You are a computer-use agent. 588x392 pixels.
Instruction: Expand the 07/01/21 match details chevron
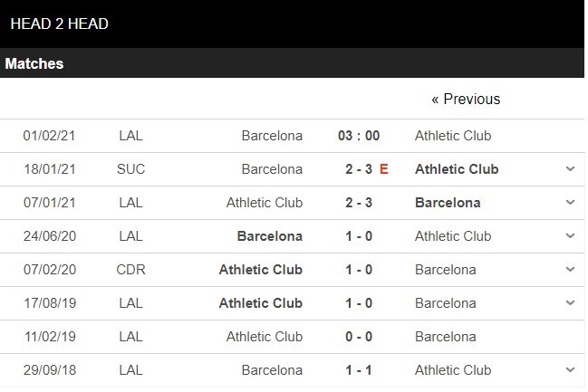570,203
